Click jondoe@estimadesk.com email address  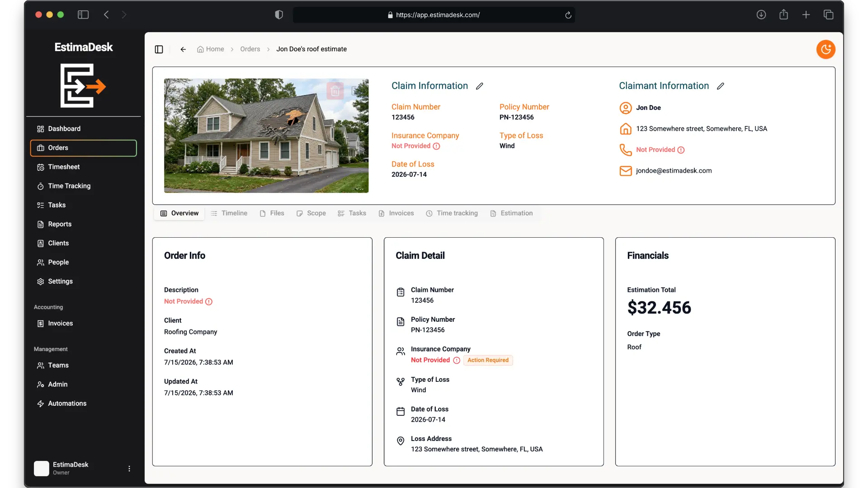coord(674,171)
